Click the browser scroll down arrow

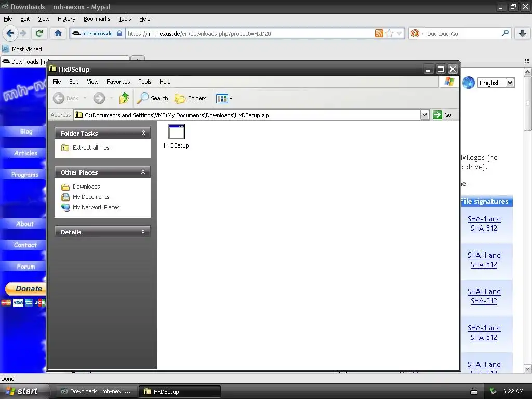[x=527, y=369]
